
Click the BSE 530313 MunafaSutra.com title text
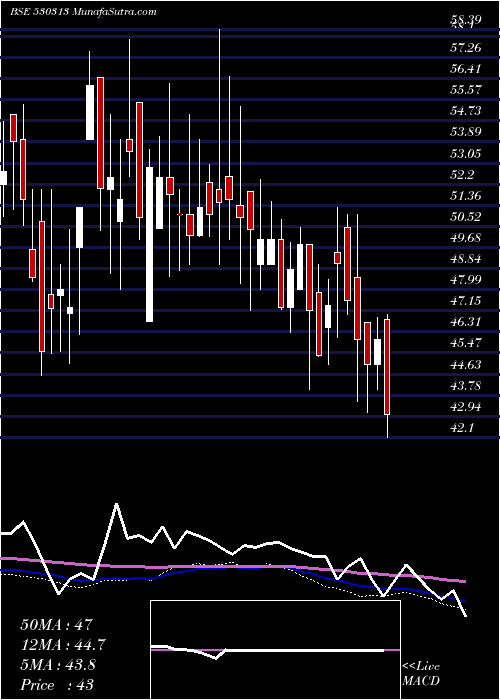[x=83, y=12]
